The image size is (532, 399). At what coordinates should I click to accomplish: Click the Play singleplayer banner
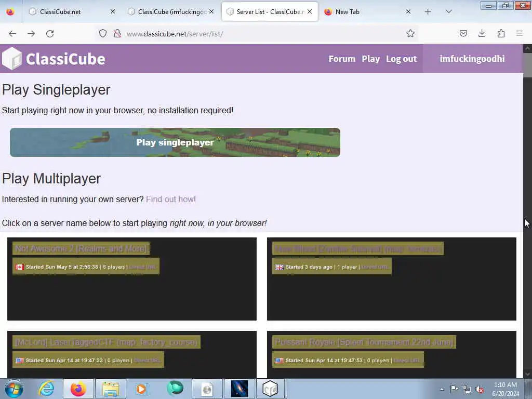pos(175,142)
